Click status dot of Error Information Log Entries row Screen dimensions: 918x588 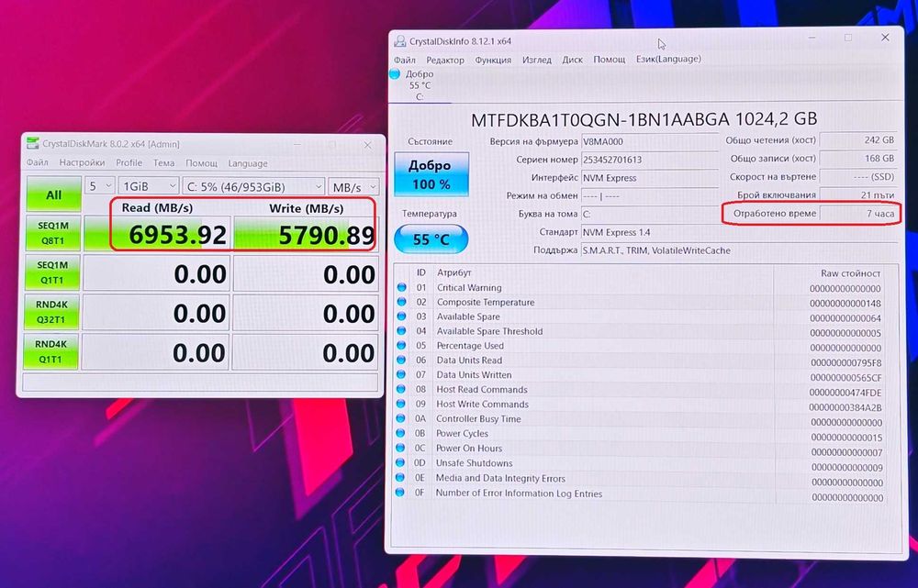pyautogui.click(x=400, y=493)
